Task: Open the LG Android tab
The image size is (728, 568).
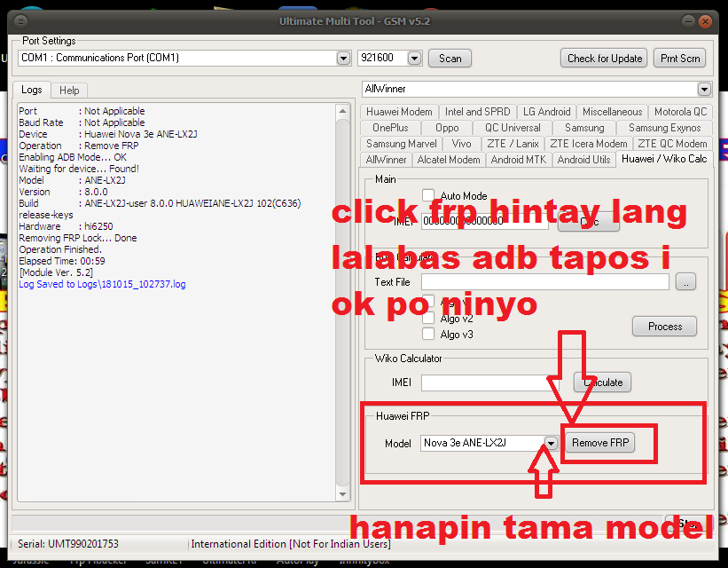Action: (546, 112)
